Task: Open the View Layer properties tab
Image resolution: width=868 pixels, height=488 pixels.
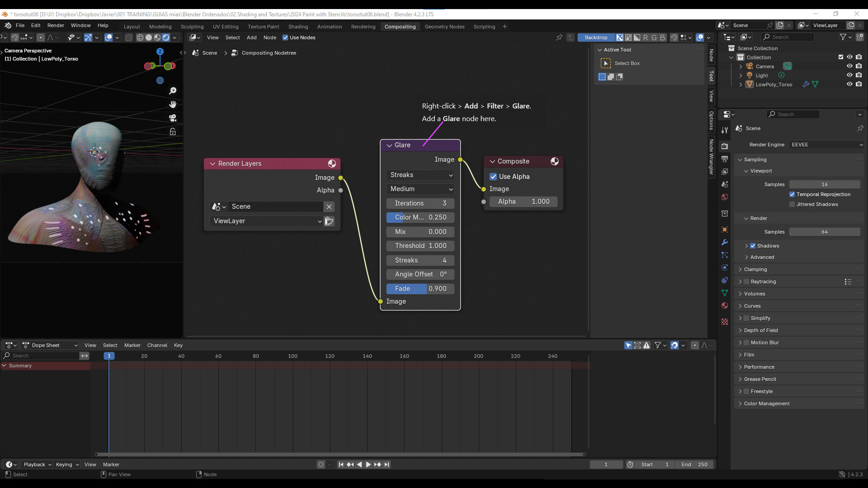Action: [x=725, y=172]
